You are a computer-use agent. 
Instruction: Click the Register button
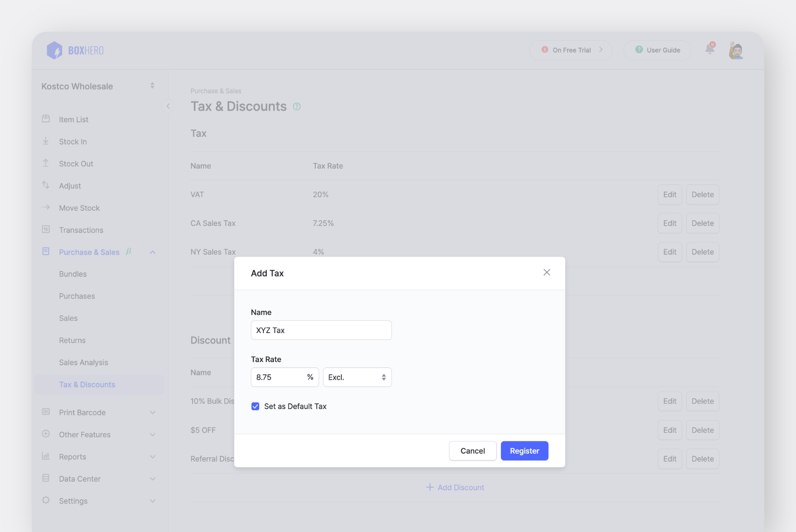(x=524, y=450)
